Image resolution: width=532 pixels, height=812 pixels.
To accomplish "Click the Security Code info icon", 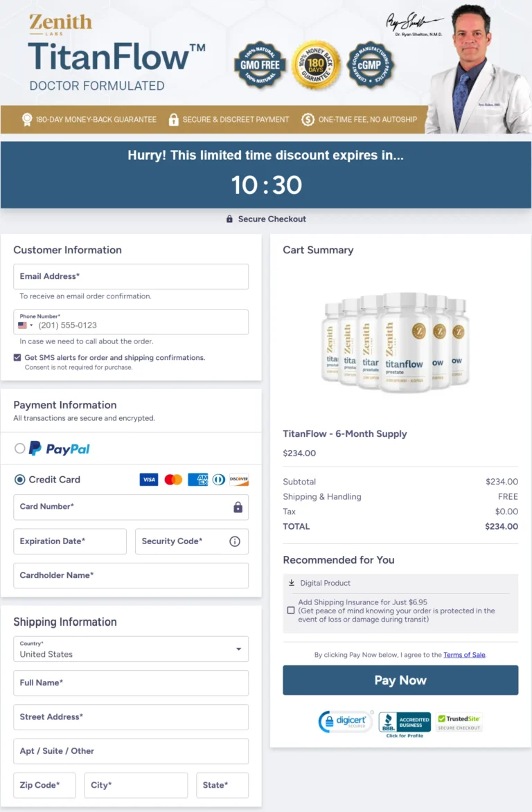I will (235, 541).
